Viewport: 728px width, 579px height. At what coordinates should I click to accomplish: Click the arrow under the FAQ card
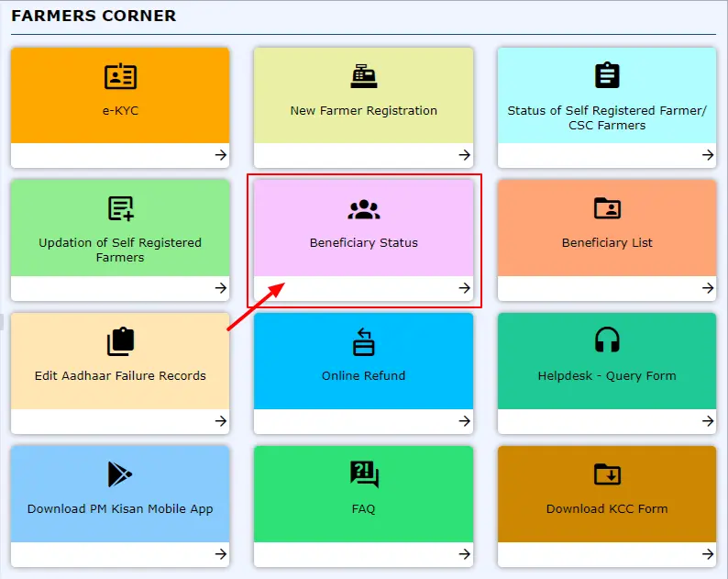point(464,554)
